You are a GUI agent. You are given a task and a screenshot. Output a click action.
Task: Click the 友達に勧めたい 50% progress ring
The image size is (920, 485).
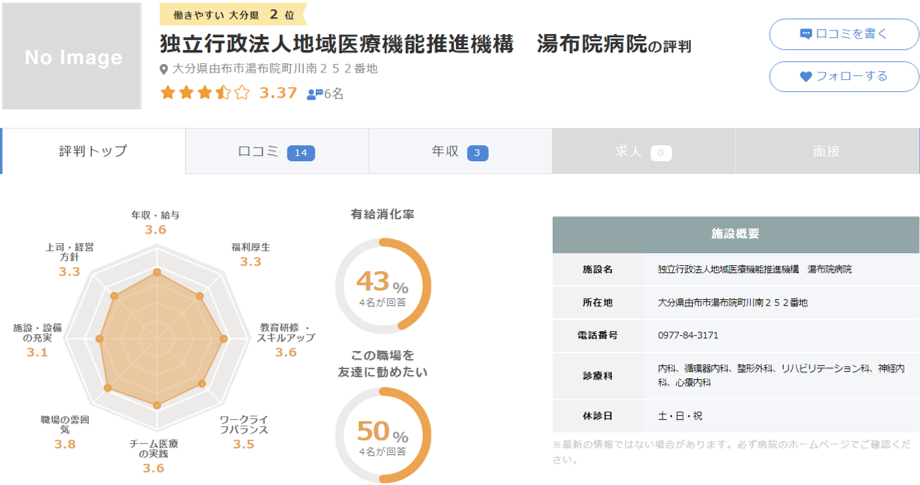pyautogui.click(x=383, y=435)
